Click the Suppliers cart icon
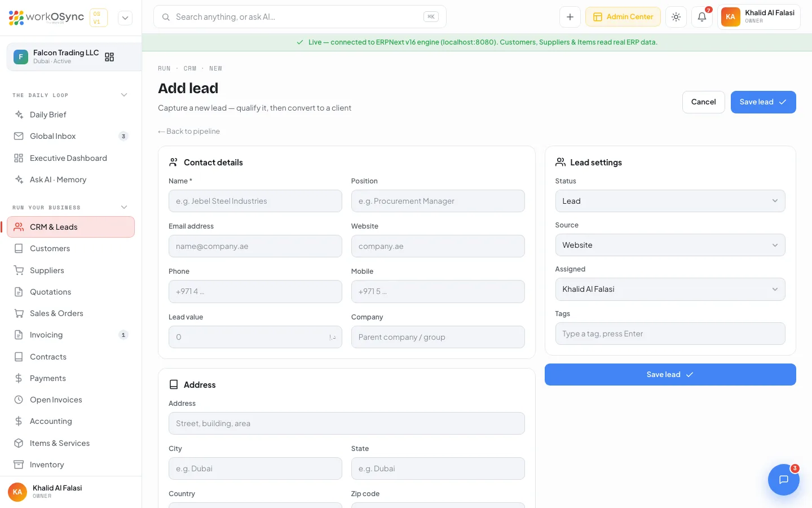The width and height of the screenshot is (812, 508). coord(19,270)
